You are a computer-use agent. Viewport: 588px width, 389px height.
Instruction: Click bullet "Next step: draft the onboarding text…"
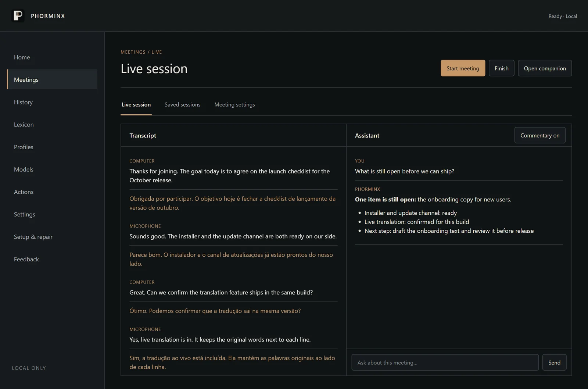(x=449, y=231)
